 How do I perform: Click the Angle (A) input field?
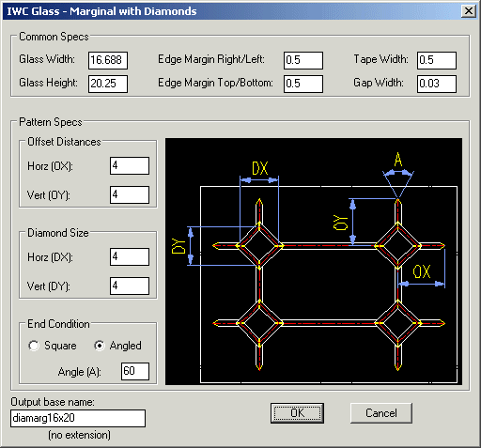[135, 371]
